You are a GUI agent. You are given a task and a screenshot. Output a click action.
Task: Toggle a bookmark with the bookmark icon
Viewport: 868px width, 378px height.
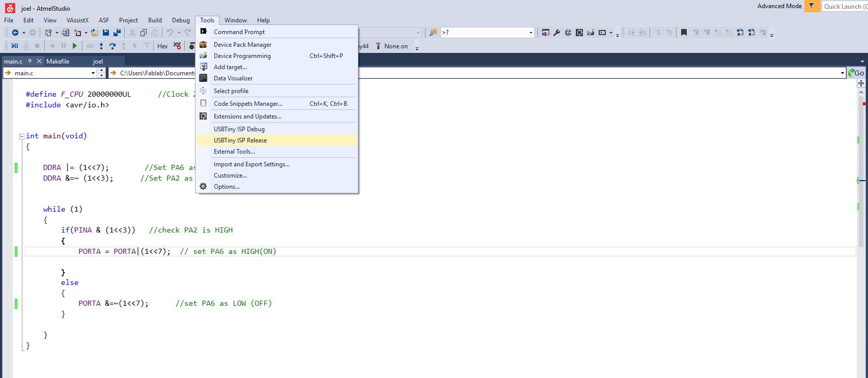684,33
